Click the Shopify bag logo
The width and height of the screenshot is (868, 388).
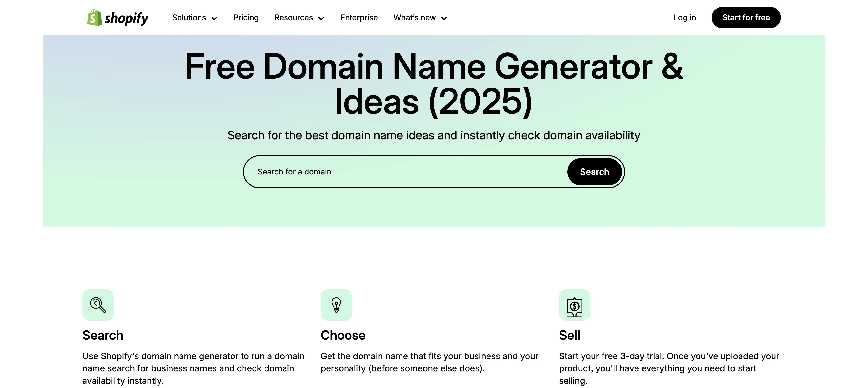[x=118, y=18]
